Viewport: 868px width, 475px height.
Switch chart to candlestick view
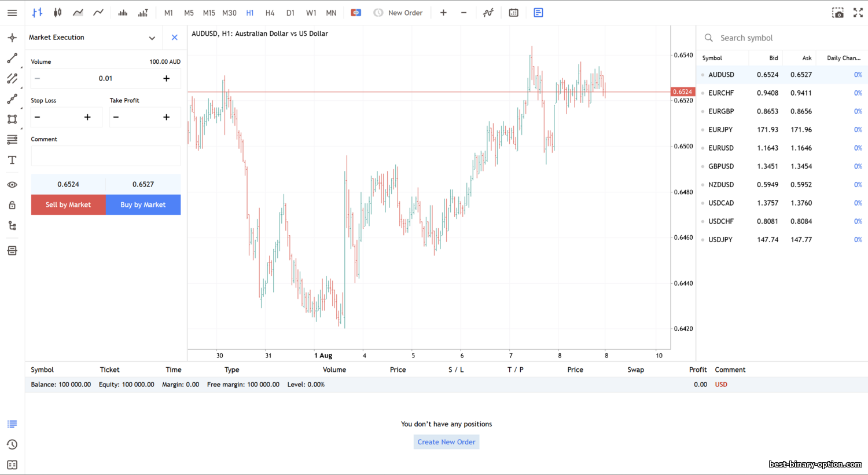[58, 13]
